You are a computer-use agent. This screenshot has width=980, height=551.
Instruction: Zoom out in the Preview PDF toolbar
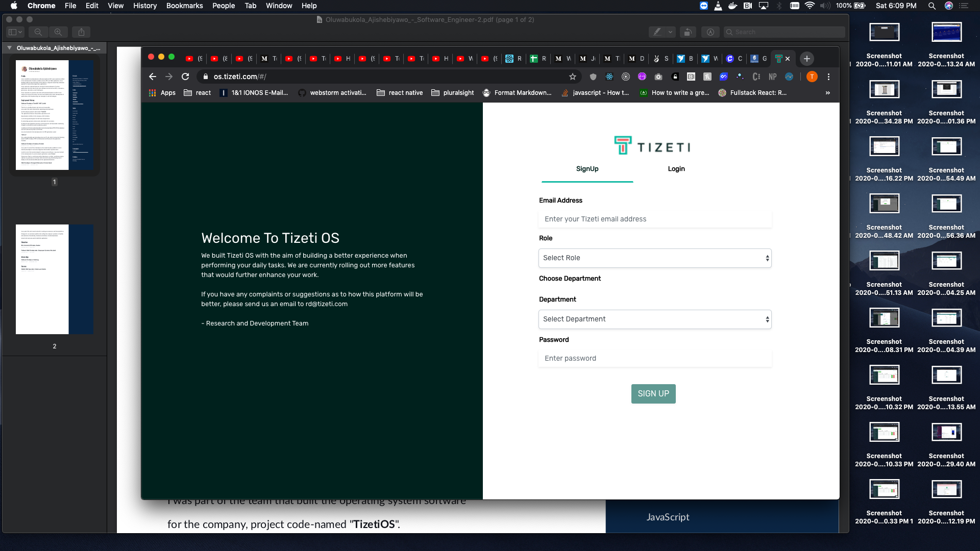38,32
